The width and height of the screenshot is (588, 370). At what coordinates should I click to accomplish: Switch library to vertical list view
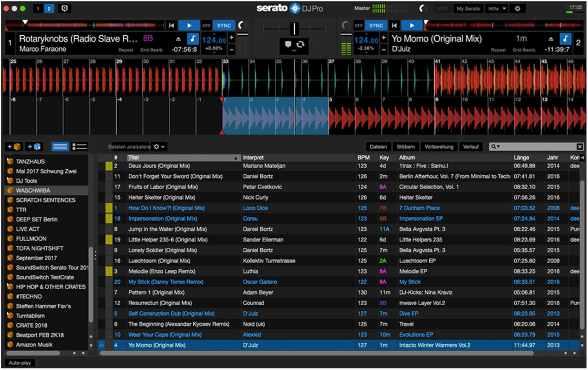60,146
